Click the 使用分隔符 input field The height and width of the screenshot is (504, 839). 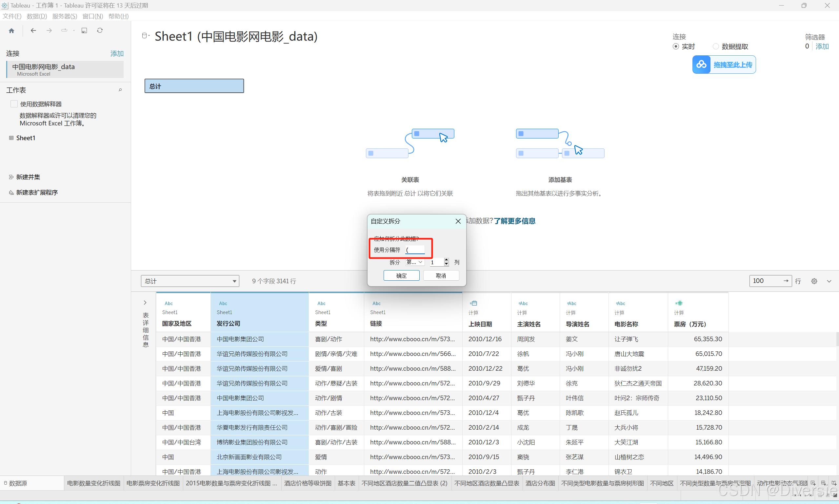coord(415,250)
